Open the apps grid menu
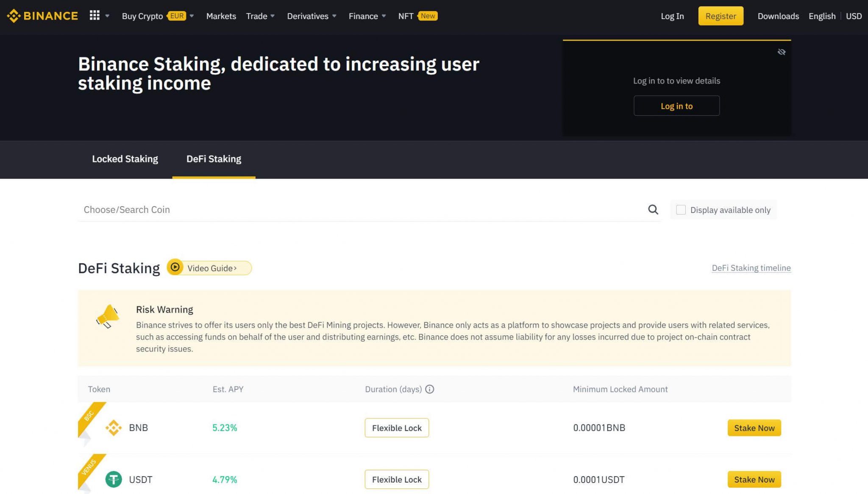The height and width of the screenshot is (494, 868). [x=95, y=16]
